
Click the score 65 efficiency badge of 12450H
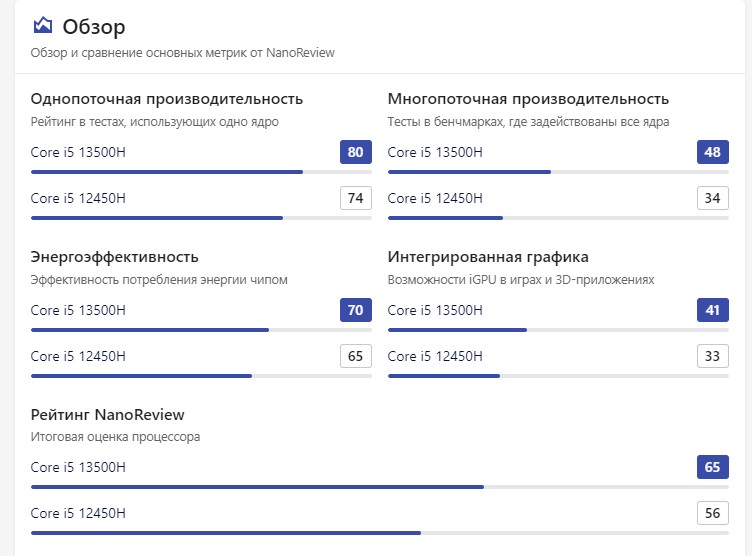click(x=355, y=356)
